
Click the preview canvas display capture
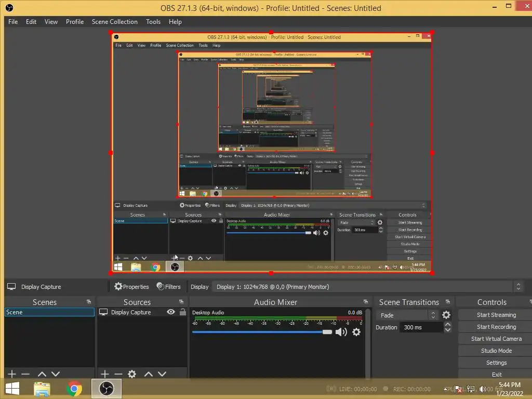[271, 153]
